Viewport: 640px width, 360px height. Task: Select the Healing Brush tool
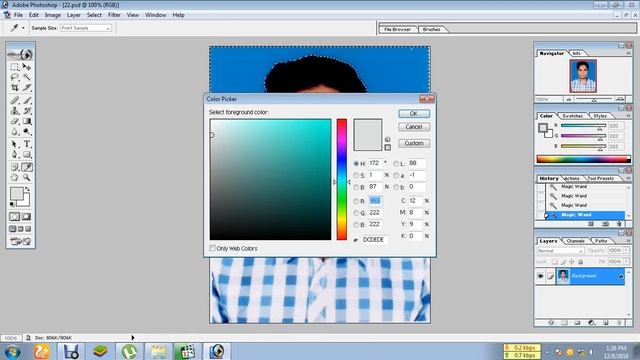tap(15, 100)
